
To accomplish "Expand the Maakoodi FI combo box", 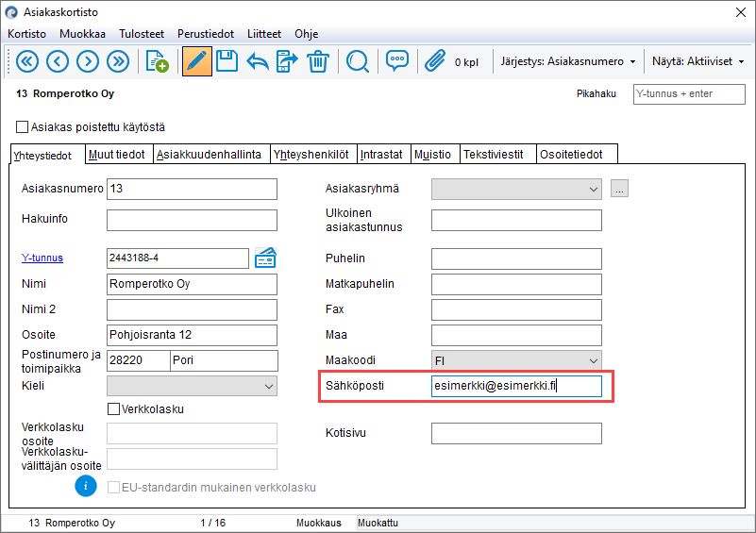I will pos(516,360).
